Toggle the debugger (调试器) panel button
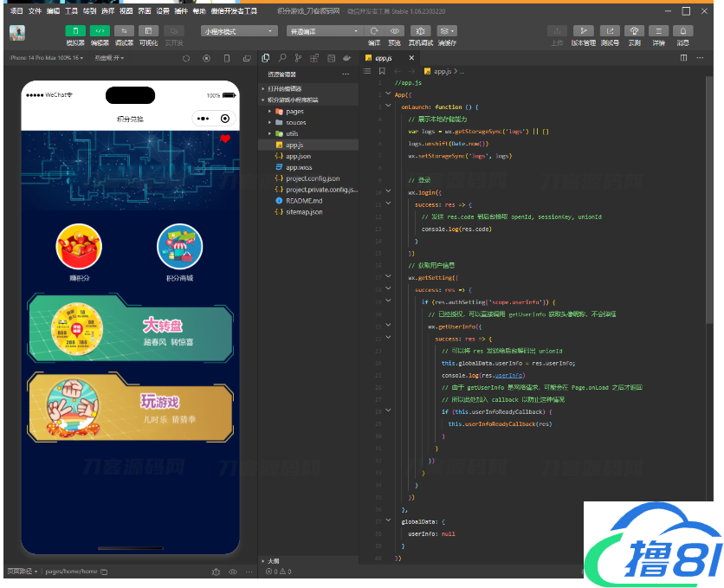 click(x=124, y=31)
